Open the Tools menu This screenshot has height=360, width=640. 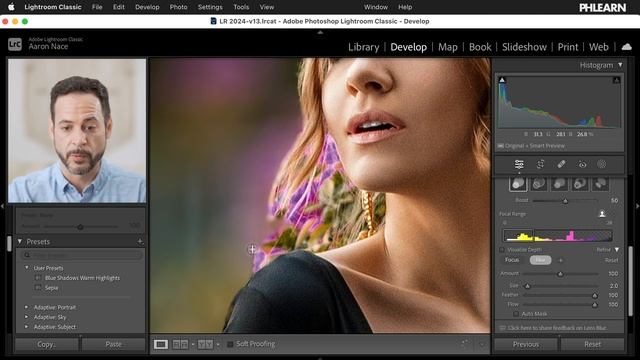tap(241, 7)
